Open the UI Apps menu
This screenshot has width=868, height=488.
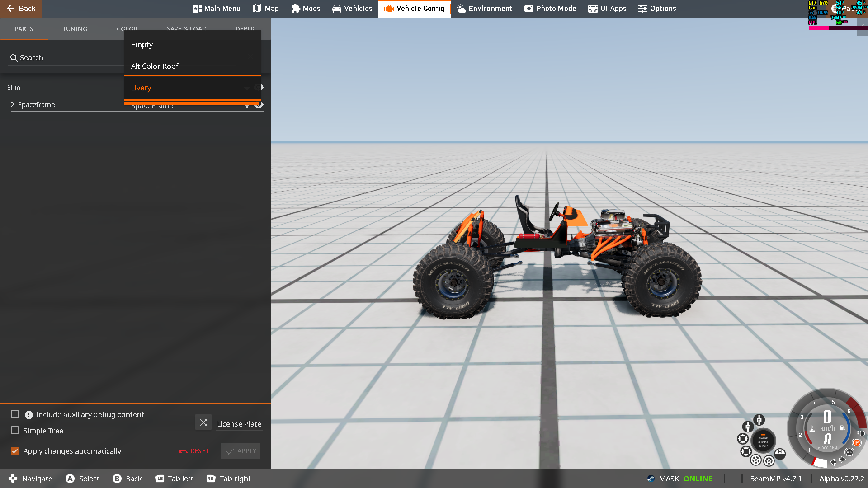click(607, 9)
